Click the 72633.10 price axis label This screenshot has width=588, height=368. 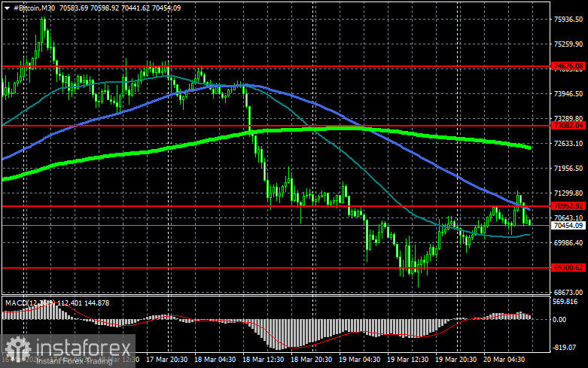click(x=568, y=144)
